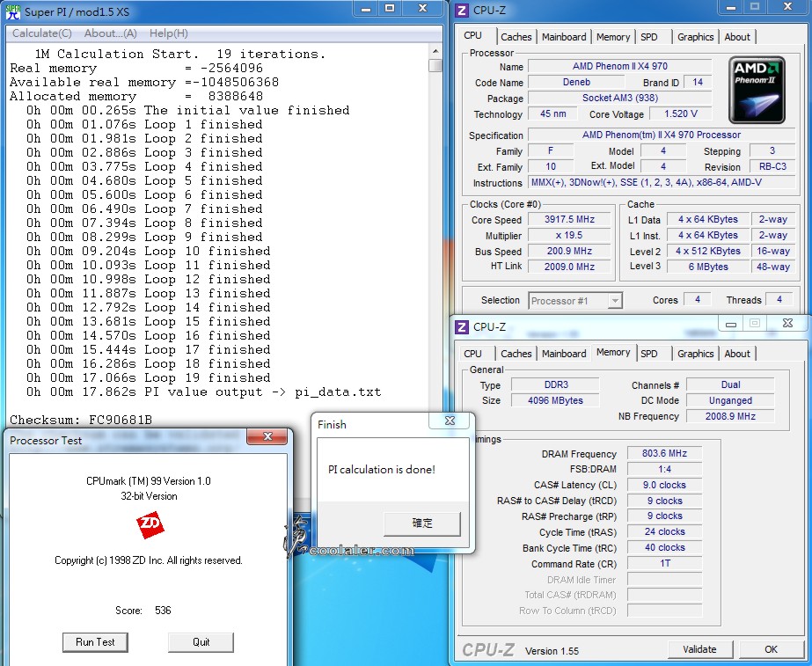Click the Run Test button
The width and height of the screenshot is (812, 666).
click(x=95, y=642)
